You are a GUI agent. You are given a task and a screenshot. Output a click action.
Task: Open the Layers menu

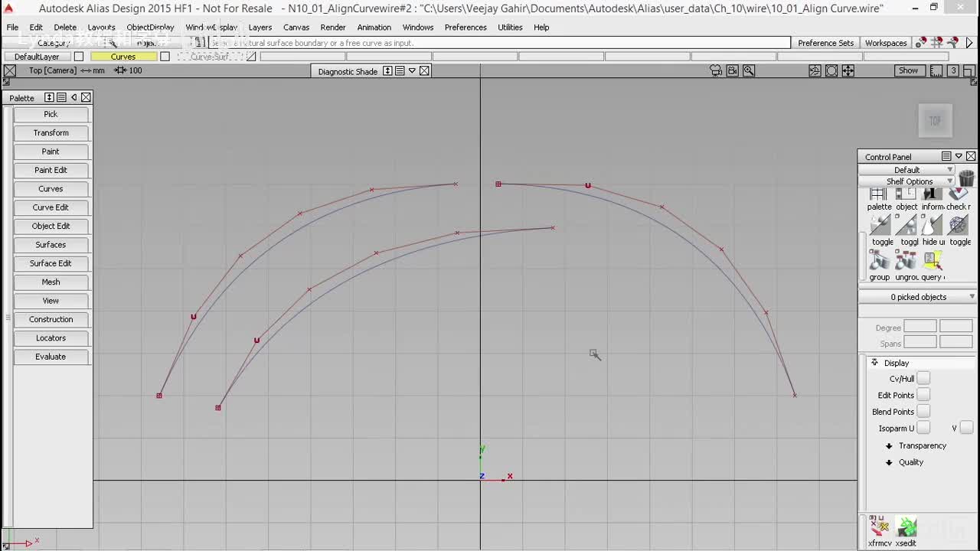pos(260,28)
